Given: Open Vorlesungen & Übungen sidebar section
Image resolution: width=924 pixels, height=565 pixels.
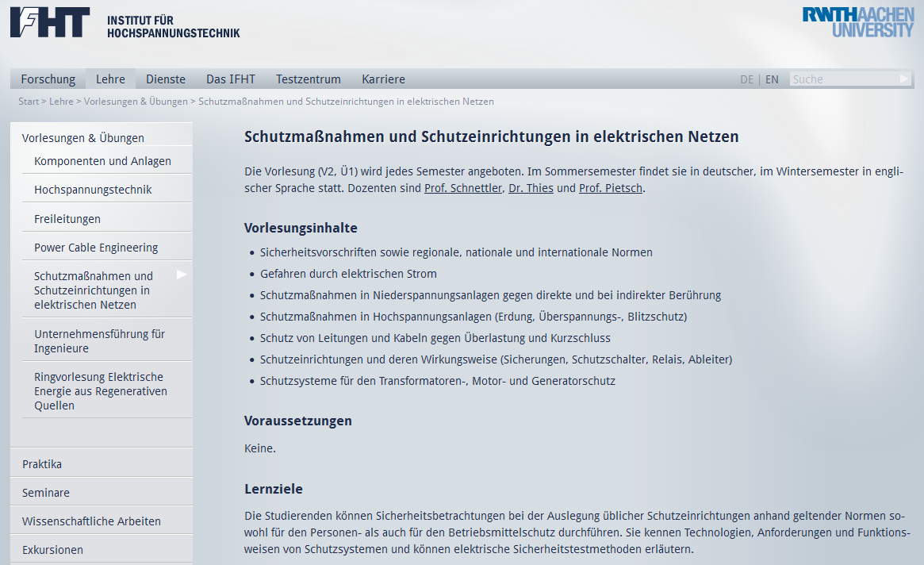Looking at the screenshot, I should tap(83, 138).
